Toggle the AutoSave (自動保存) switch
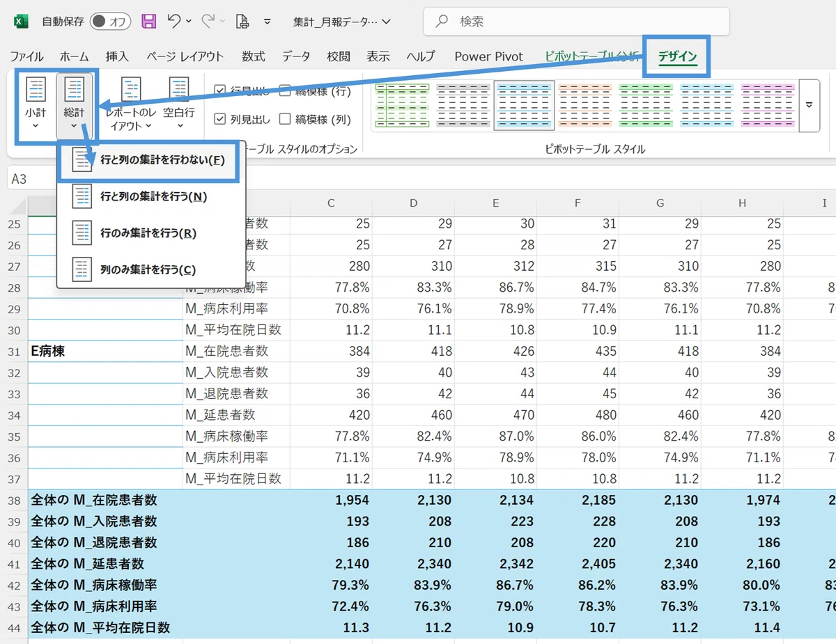Image resolution: width=836 pixels, height=644 pixels. click(x=110, y=22)
